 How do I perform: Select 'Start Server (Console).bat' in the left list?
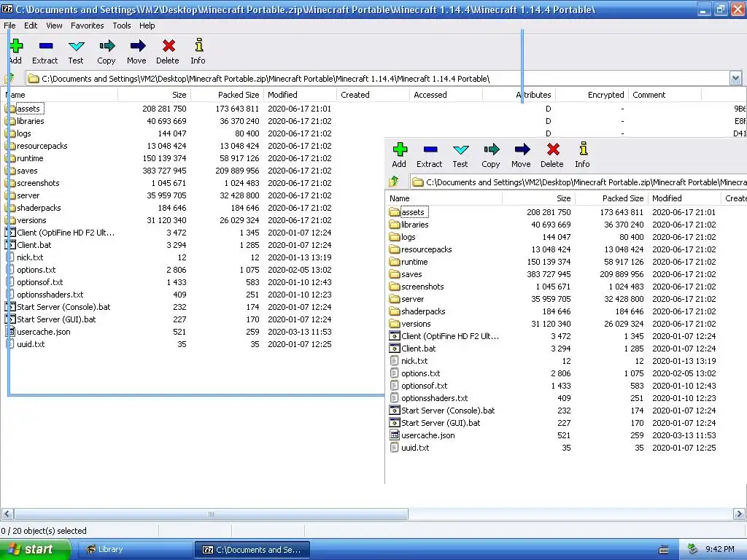(63, 307)
